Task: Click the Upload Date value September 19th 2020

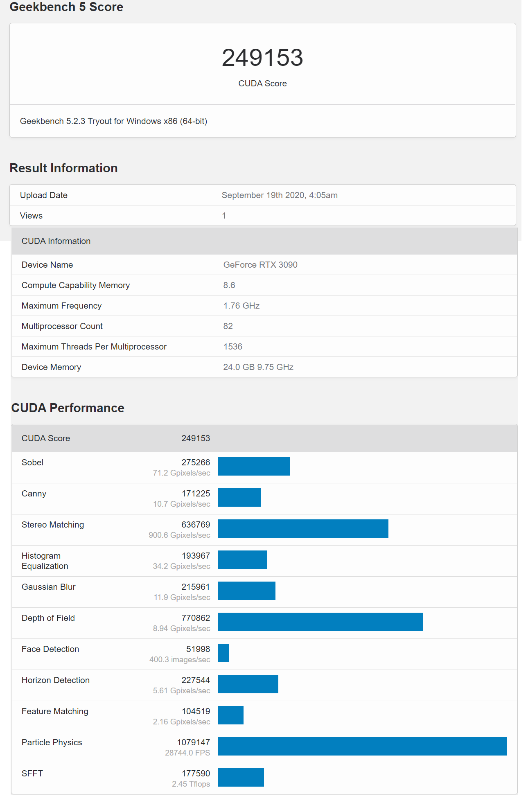Action: click(280, 195)
